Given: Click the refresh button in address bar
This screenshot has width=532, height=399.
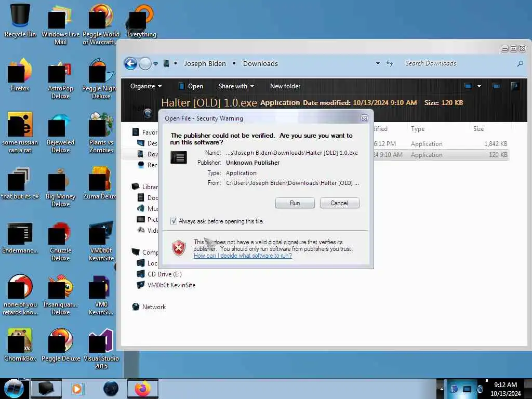Looking at the screenshot, I should point(390,63).
